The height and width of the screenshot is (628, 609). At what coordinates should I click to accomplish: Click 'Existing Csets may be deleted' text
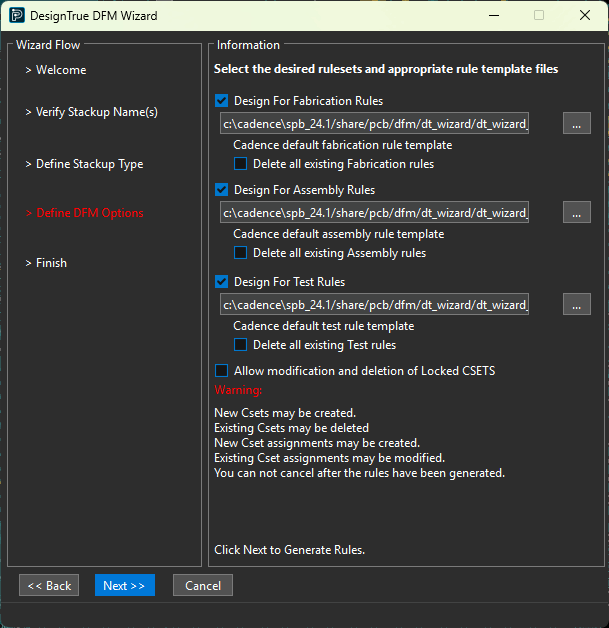[291, 428]
